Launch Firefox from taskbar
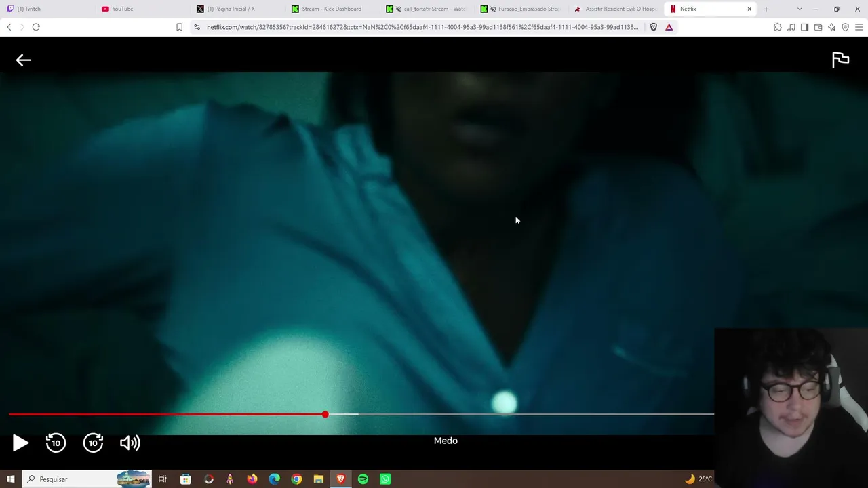 252,479
